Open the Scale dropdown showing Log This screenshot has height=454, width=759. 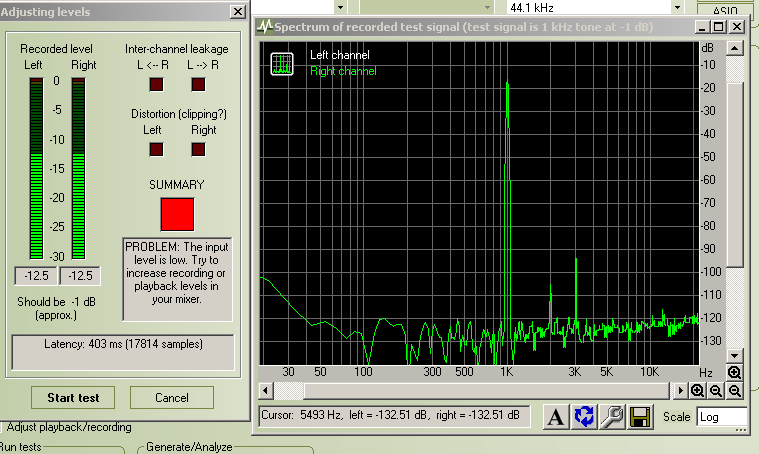tap(722, 417)
